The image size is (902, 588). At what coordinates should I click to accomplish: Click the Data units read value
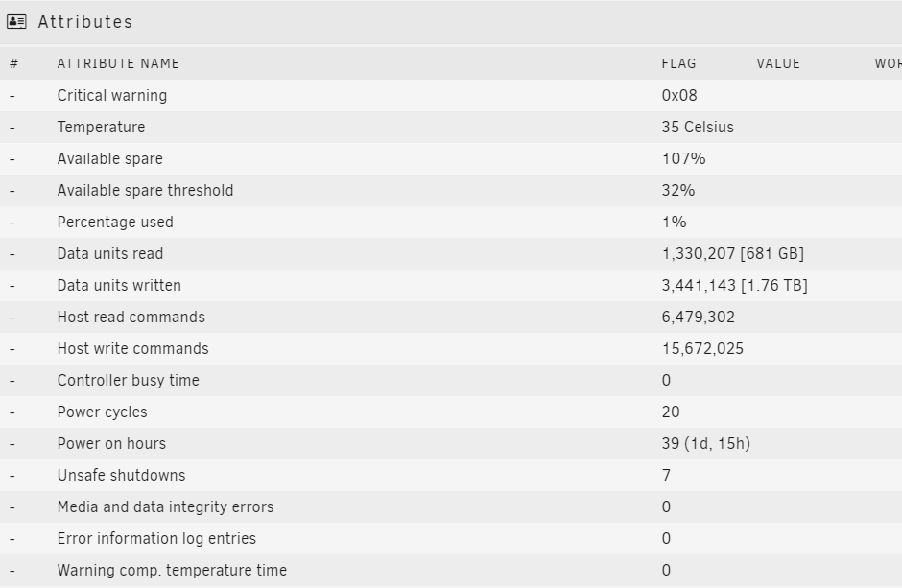[733, 253]
